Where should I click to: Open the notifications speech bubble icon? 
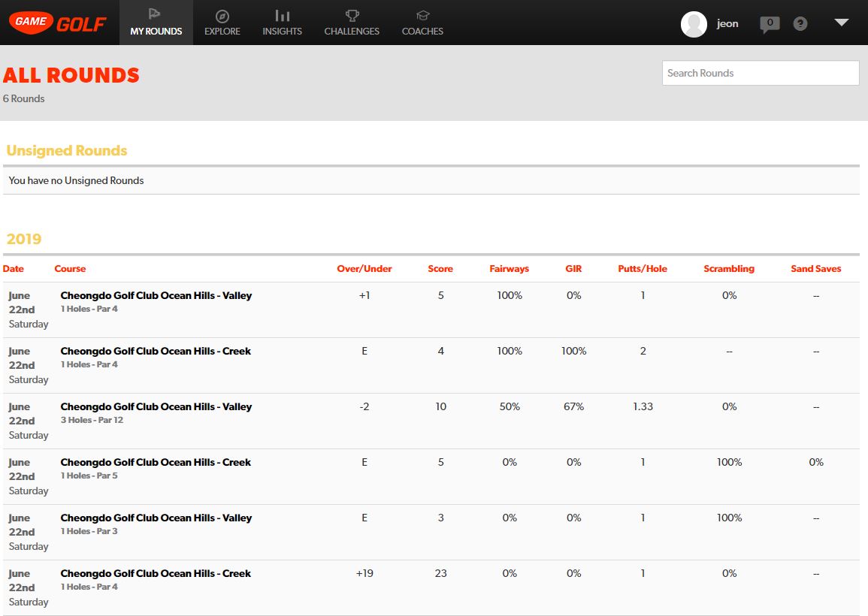770,24
